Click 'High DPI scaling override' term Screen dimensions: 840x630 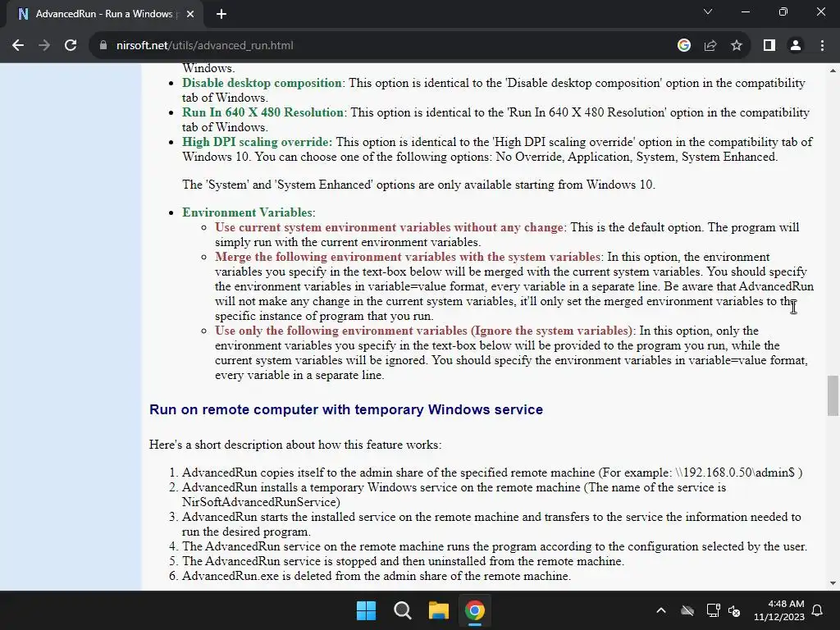click(257, 142)
